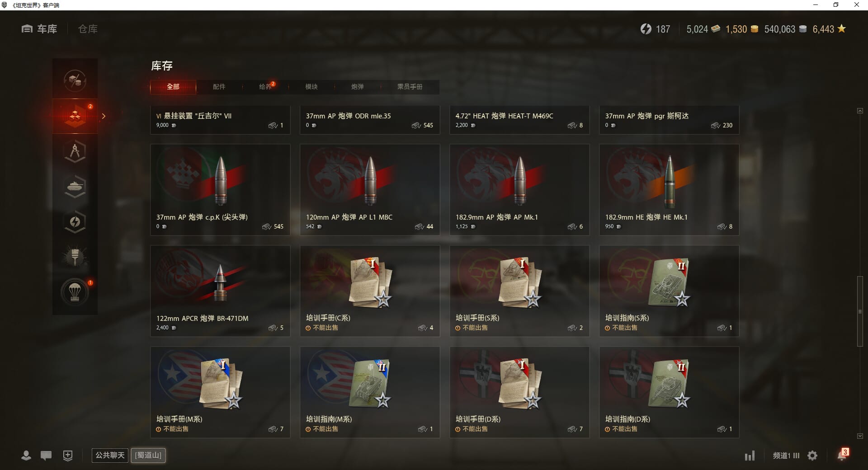Viewport: 868px width, 470px height.
Task: Select the paint brush customization icon
Action: (x=75, y=257)
